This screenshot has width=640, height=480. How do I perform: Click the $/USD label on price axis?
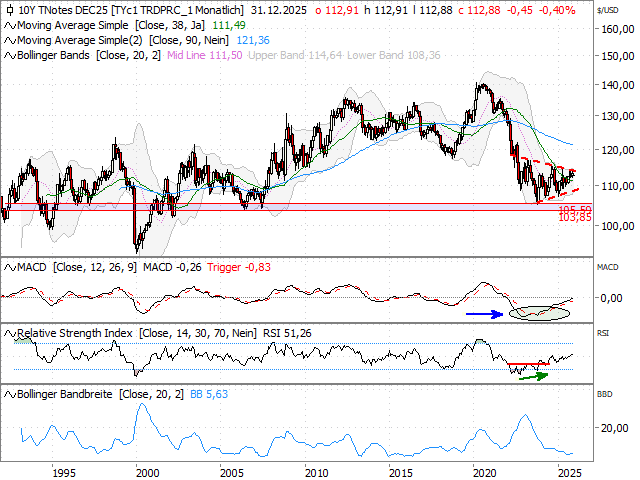(607, 8)
